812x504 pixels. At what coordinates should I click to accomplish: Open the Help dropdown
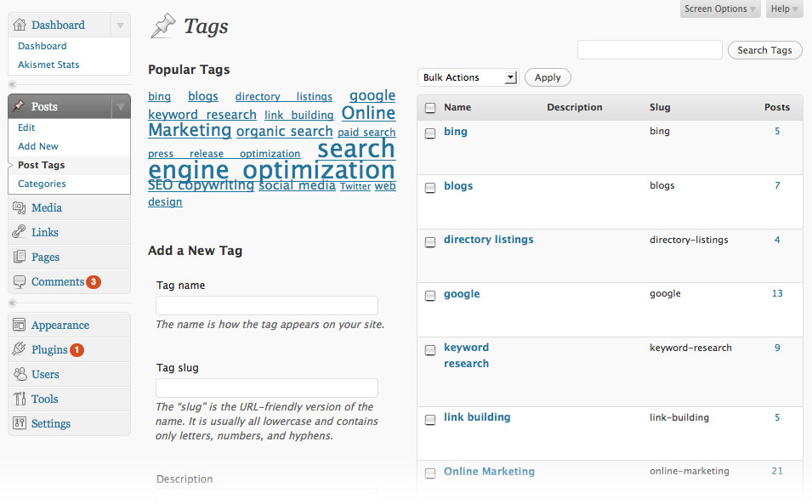click(783, 9)
